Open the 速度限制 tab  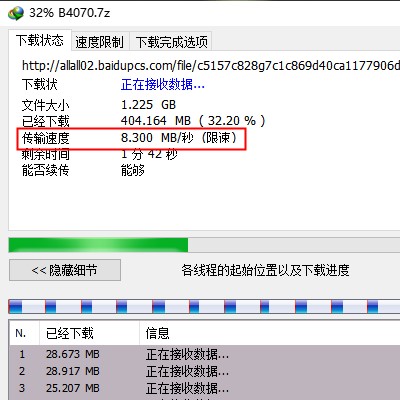coord(99,42)
